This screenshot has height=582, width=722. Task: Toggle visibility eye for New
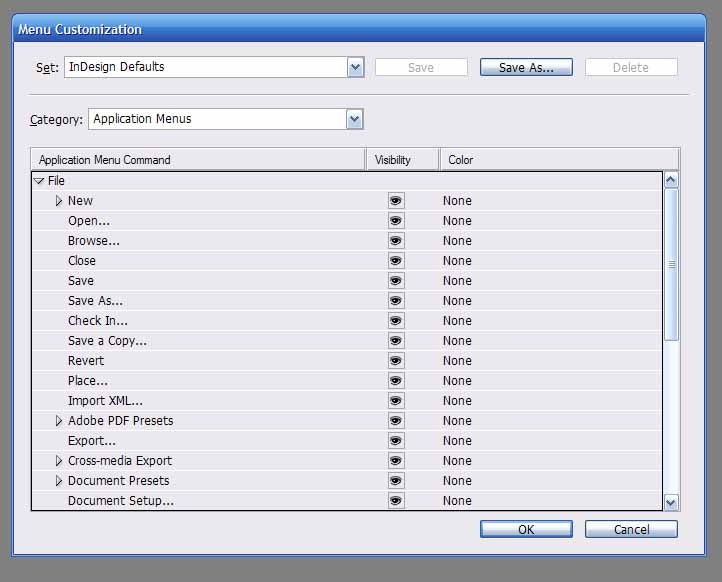click(396, 201)
